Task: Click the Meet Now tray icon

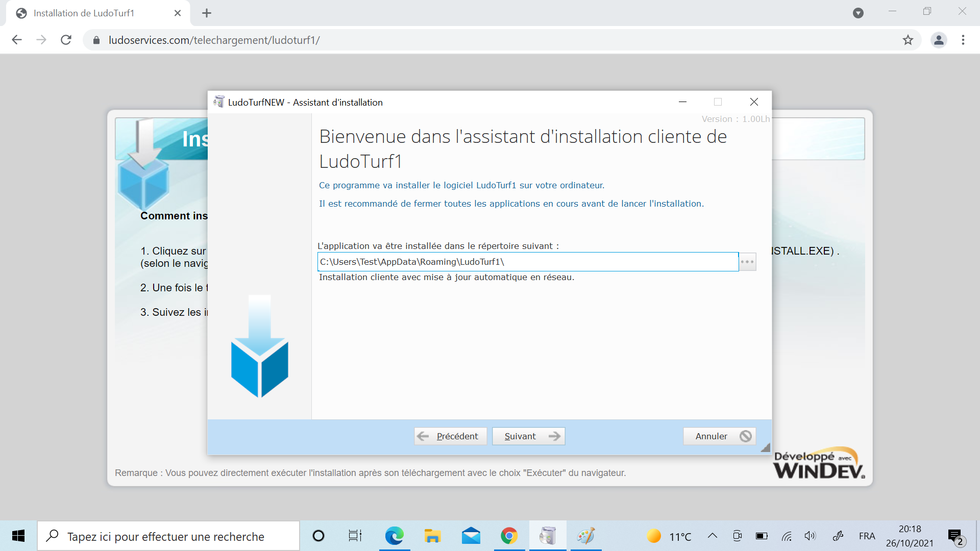Action: (x=737, y=536)
